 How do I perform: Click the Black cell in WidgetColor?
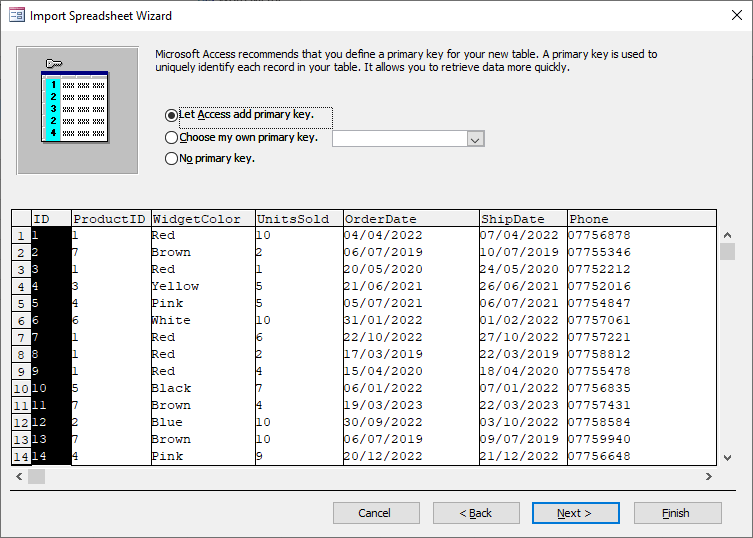[203, 388]
